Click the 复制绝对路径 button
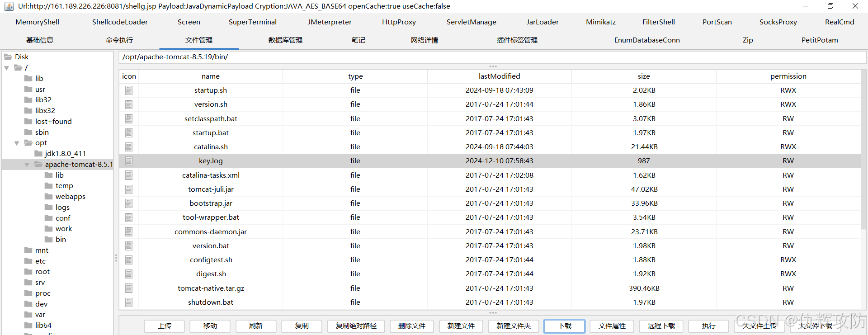 (x=356, y=326)
